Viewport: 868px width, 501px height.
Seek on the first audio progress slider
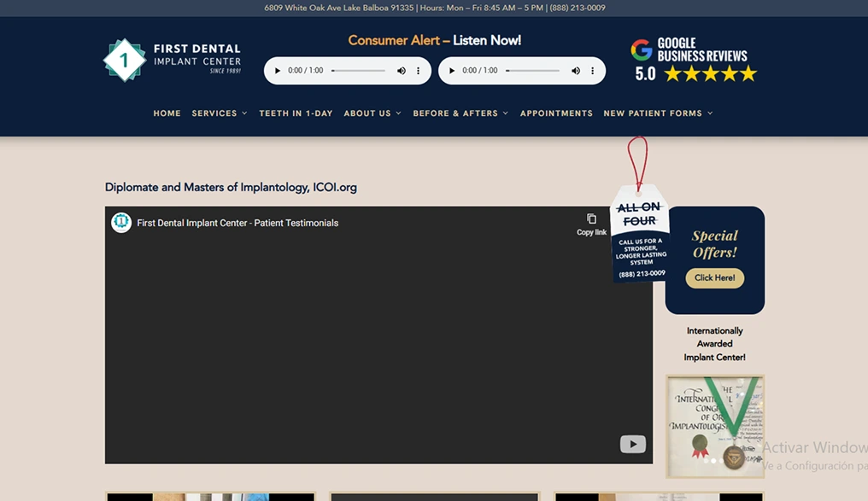[359, 71]
